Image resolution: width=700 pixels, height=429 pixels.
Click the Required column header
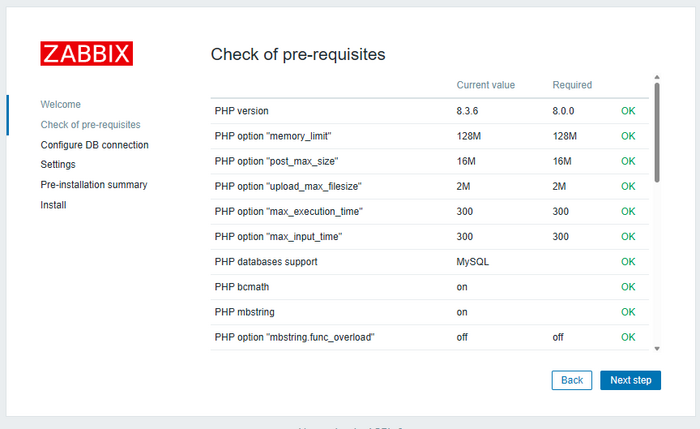(572, 85)
